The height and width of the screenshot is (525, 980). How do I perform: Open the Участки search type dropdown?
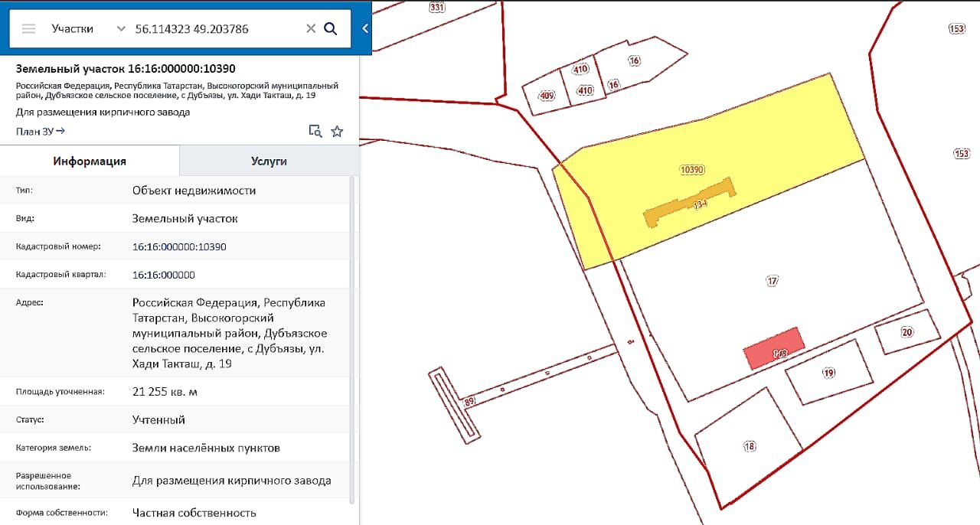(87, 29)
